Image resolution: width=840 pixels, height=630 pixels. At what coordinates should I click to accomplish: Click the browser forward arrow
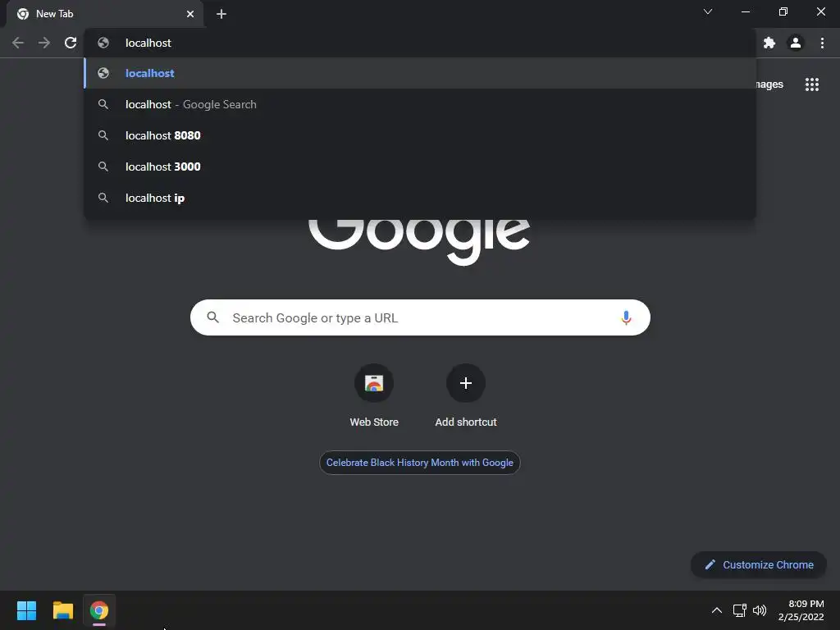click(44, 43)
